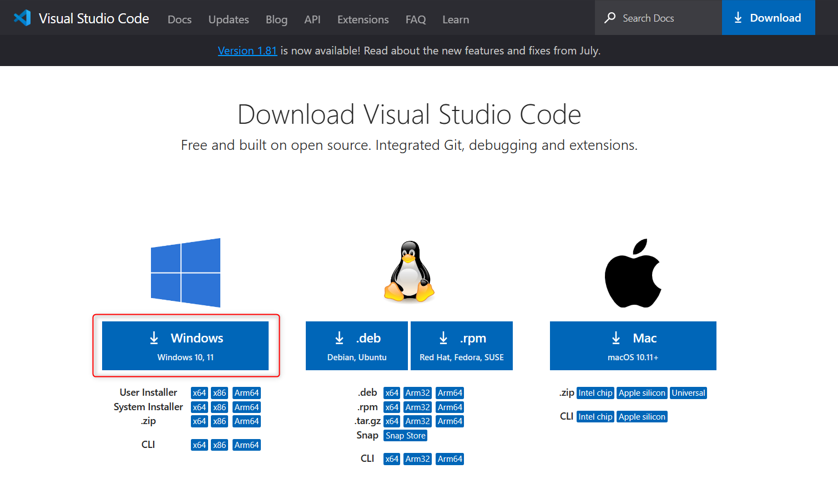The height and width of the screenshot is (504, 838).
Task: Click the search magnifier icon
Action: [610, 18]
